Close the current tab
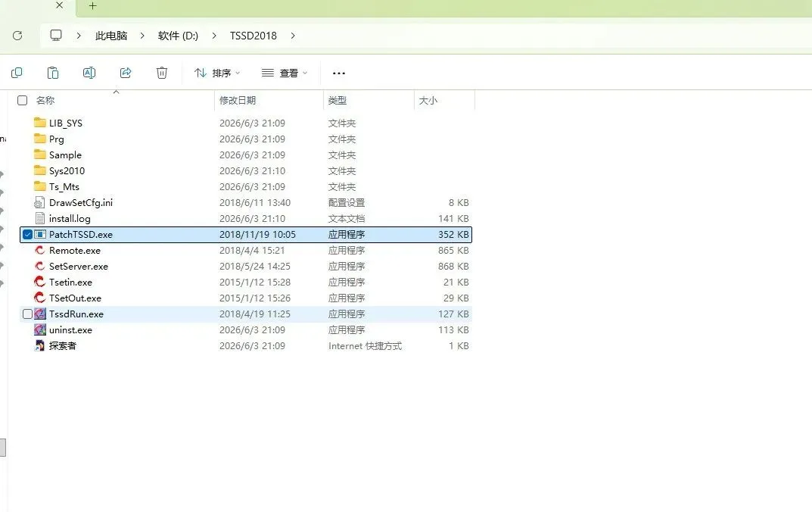812x512 pixels. click(60, 5)
